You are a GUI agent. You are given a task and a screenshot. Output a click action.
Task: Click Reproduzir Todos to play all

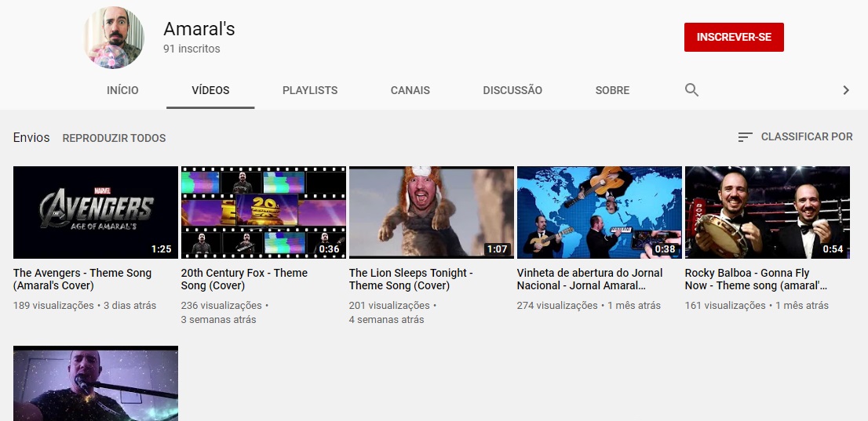[114, 138]
